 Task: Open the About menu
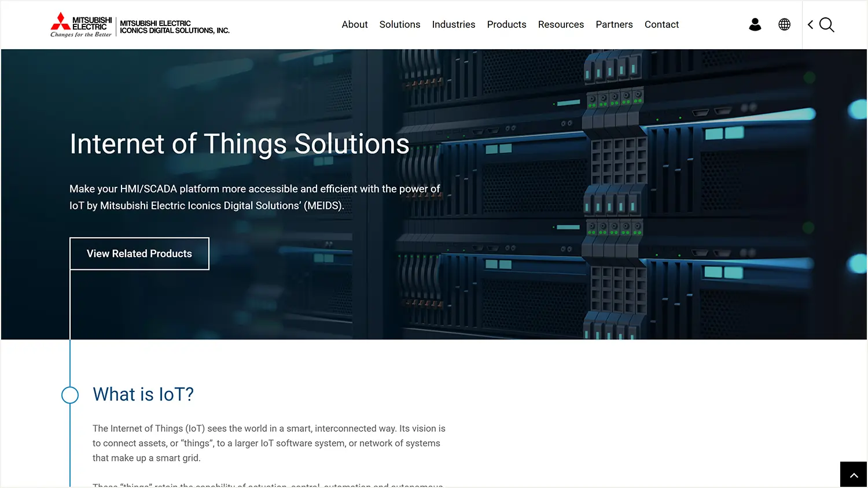(x=354, y=24)
